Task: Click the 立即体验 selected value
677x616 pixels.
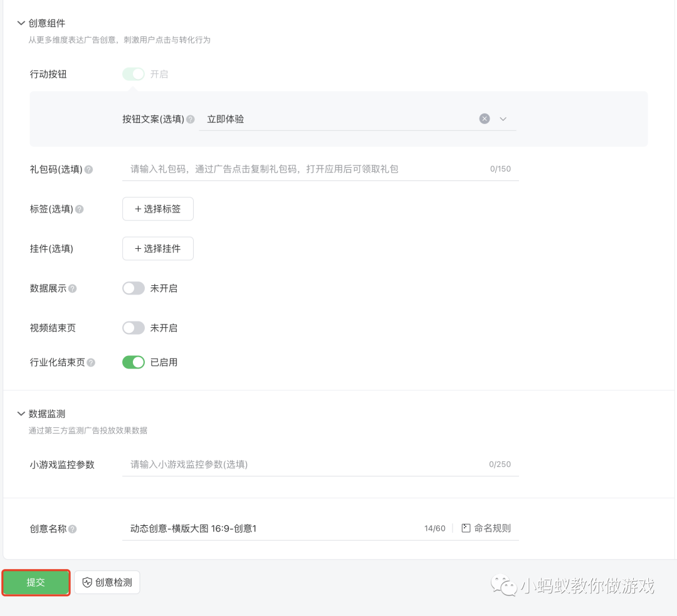Action: coord(226,119)
